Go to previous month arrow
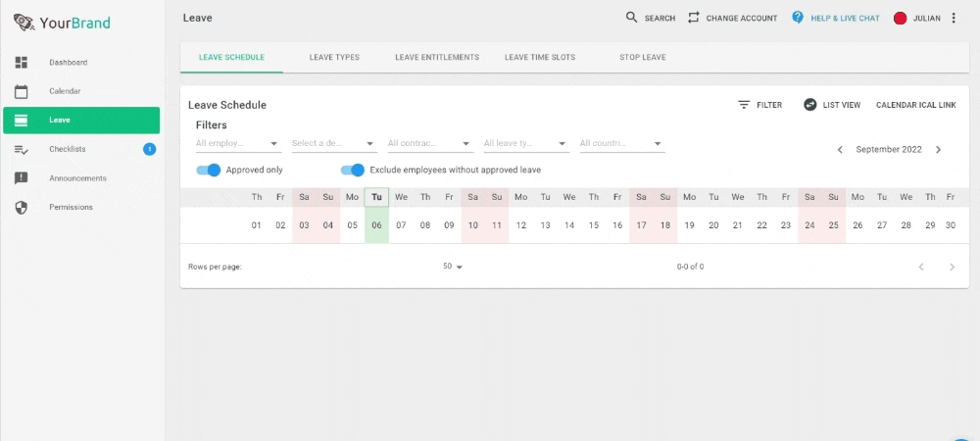The image size is (980, 441). point(840,150)
